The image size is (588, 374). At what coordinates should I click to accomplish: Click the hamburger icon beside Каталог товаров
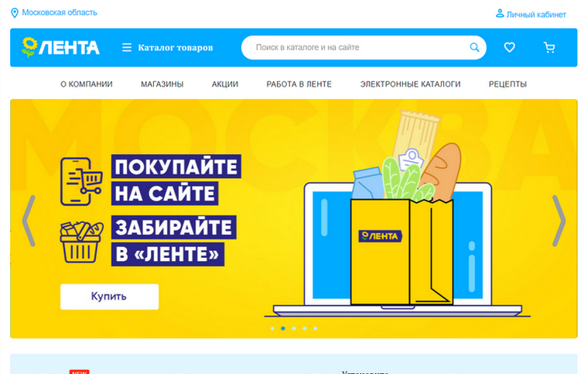(x=127, y=48)
